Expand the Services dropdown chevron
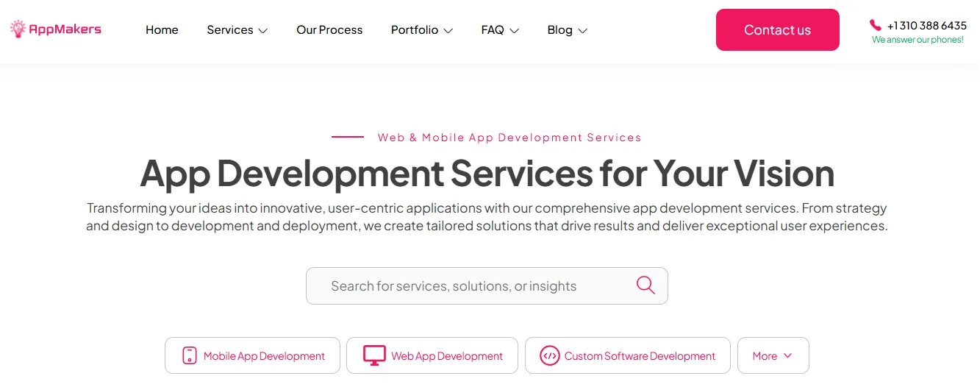Screen dimensions: 980x390 (x=263, y=31)
